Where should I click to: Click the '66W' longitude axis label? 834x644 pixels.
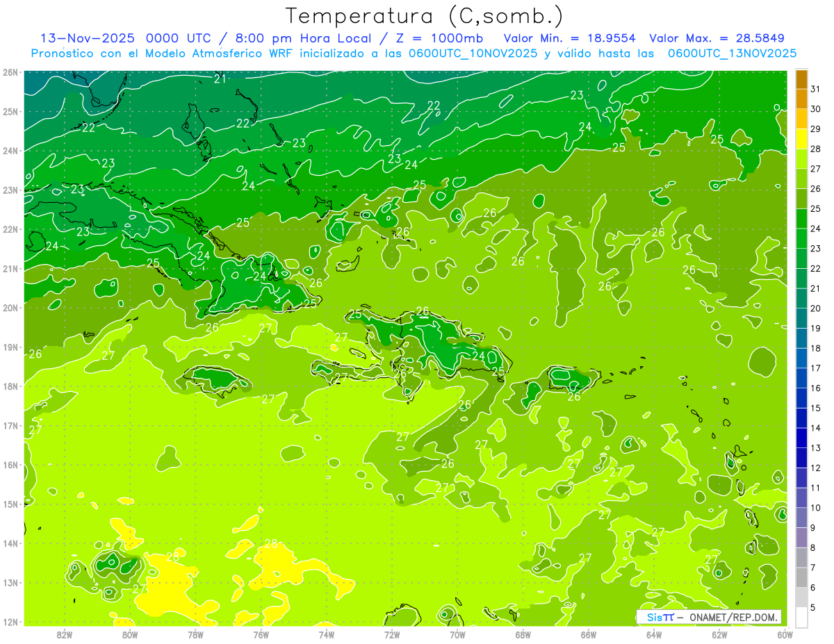588,634
